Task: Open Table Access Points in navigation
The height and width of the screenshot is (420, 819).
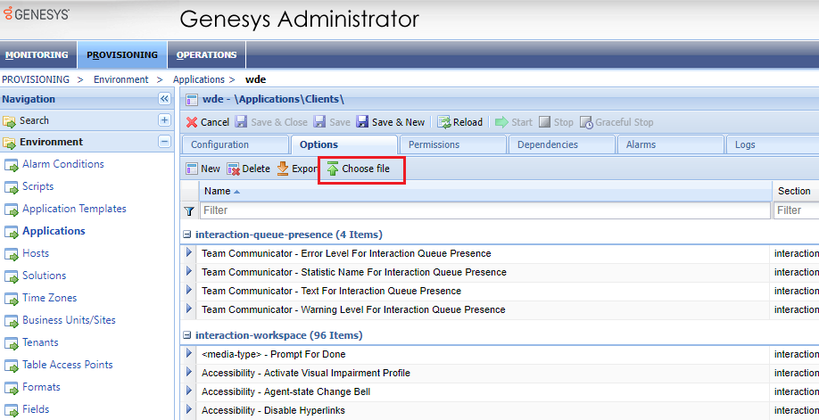Action: [67, 365]
